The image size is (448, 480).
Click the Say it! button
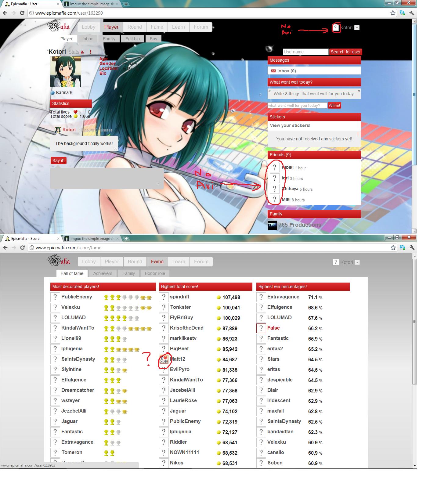coord(58,161)
